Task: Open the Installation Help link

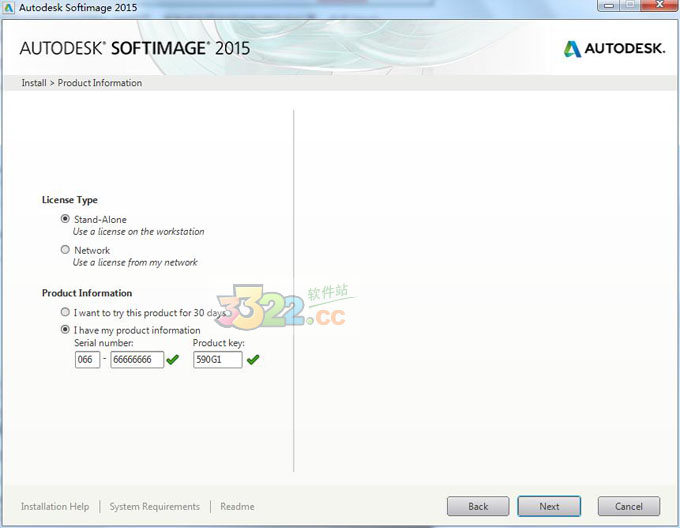Action: click(55, 506)
